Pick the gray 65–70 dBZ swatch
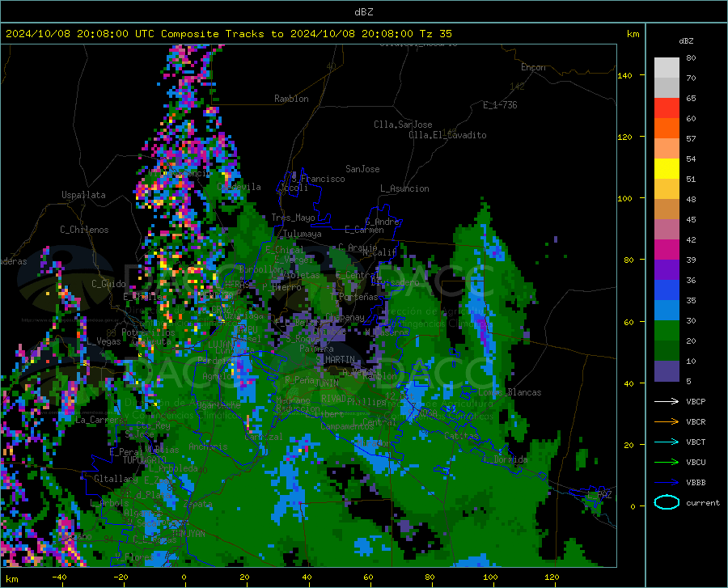Viewport: 728px width, 588px height. [667, 88]
